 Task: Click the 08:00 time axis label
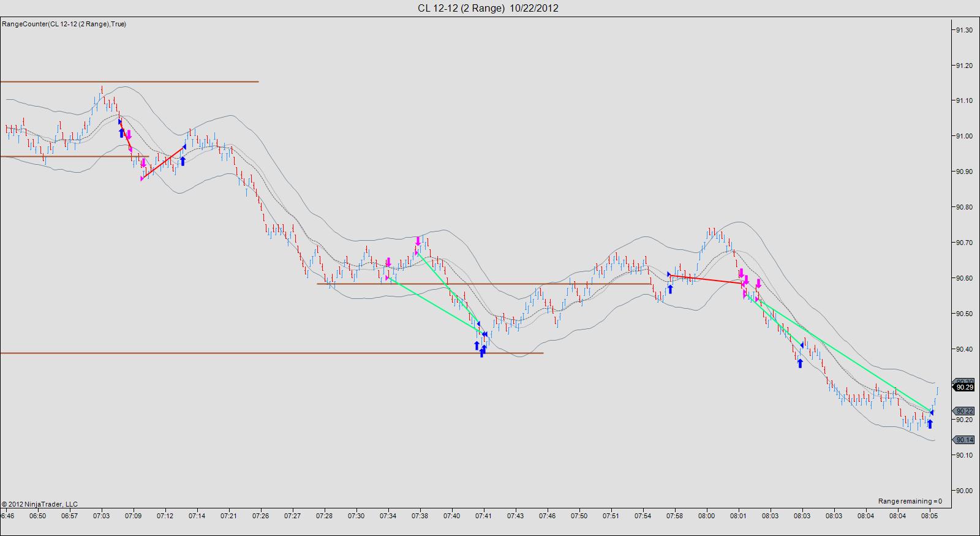click(706, 516)
